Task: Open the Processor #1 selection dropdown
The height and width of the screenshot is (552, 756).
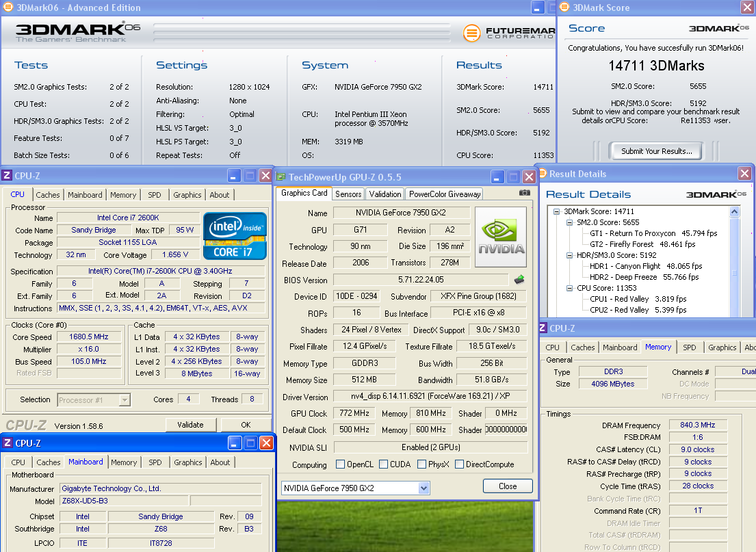Action: pyautogui.click(x=125, y=399)
